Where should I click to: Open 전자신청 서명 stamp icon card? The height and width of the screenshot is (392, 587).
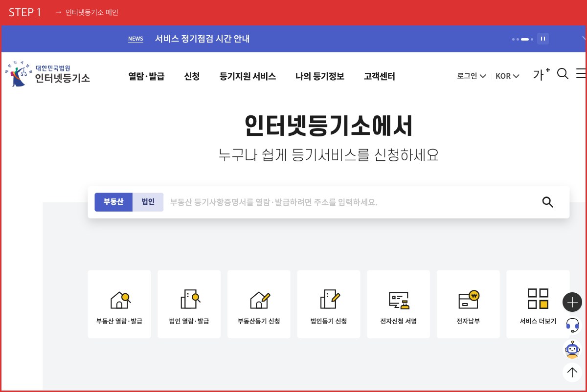pos(398,304)
